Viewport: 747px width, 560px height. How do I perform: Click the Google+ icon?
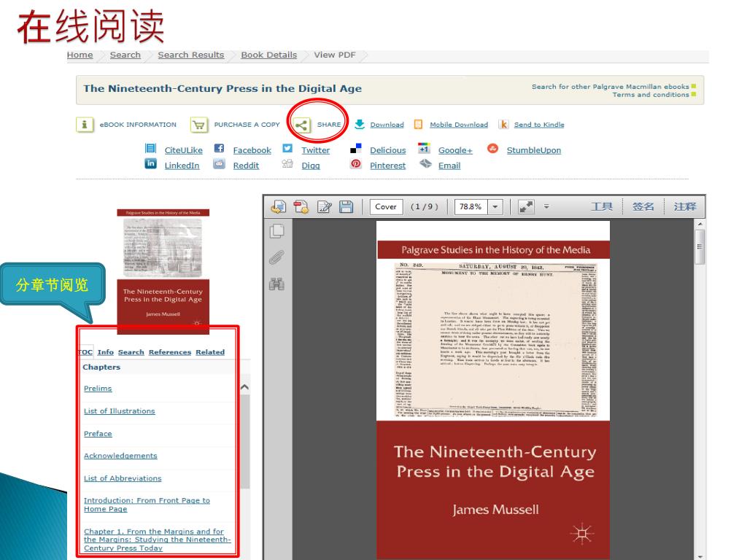point(424,148)
